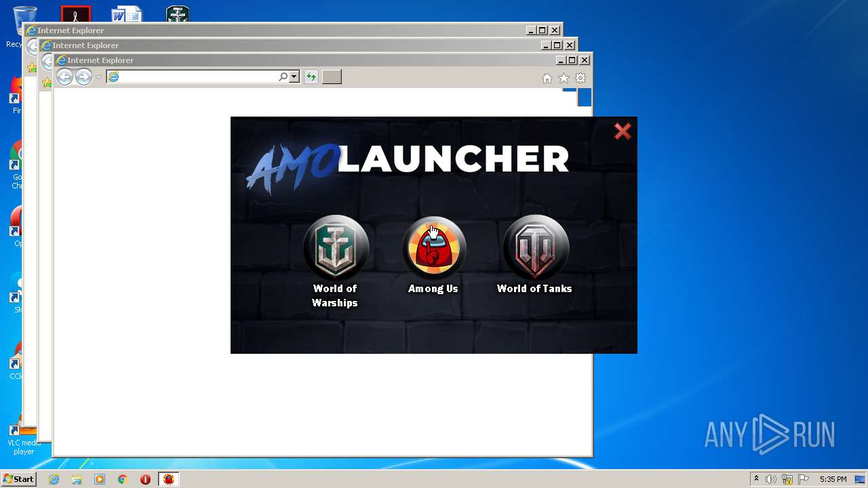Open the Adobe Reader desktop icon
Screen dimensions: 868x488
coord(75,14)
